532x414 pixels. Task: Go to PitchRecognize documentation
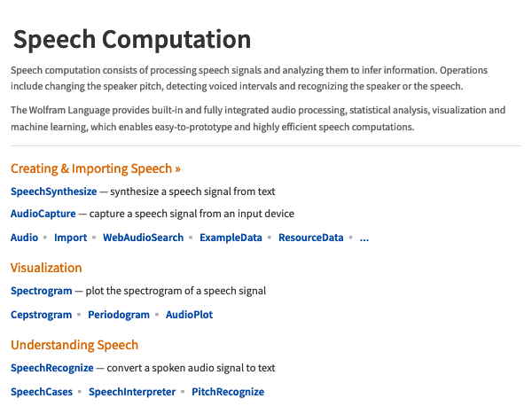228,392
